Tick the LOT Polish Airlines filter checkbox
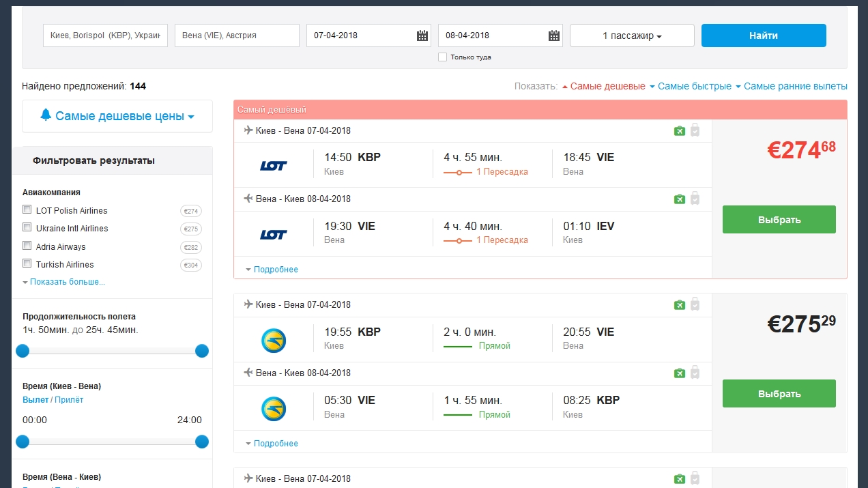 (27, 210)
